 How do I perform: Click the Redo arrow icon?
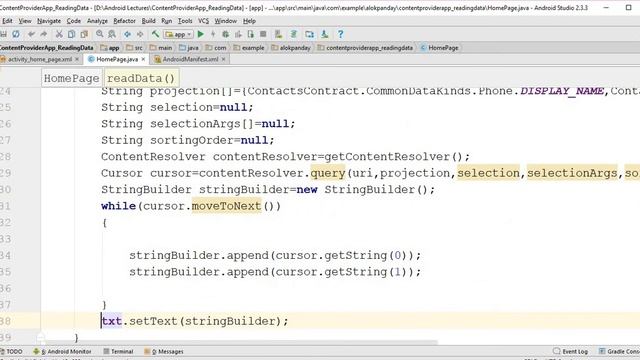[43, 34]
